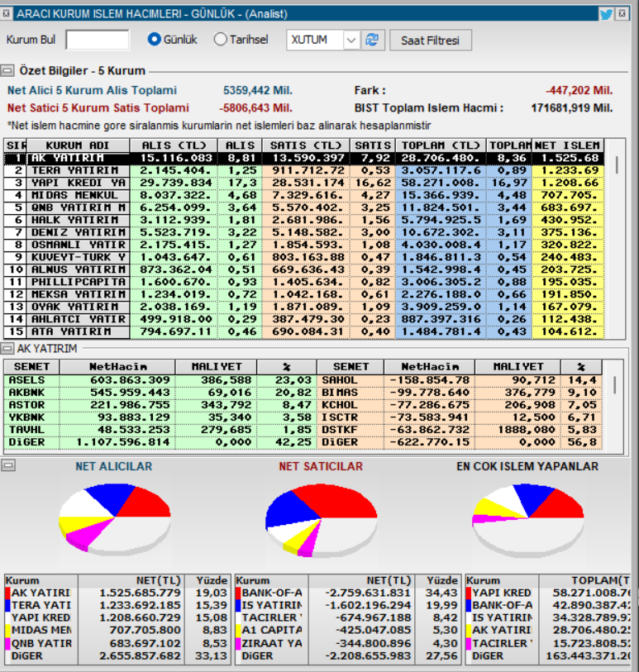Sort by SATIS (TL) column header
This screenshot has width=639, height=672.
tap(306, 145)
